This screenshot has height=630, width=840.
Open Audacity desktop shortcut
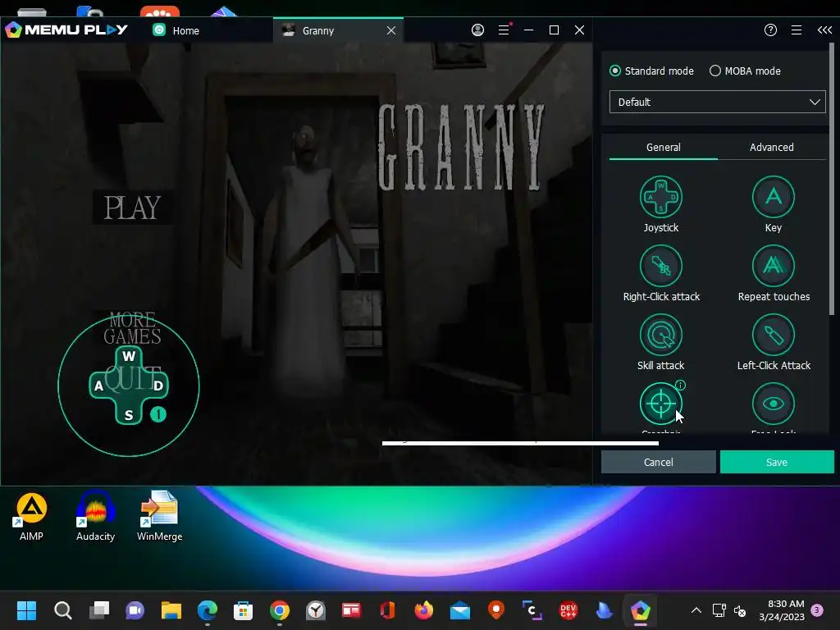[95, 517]
